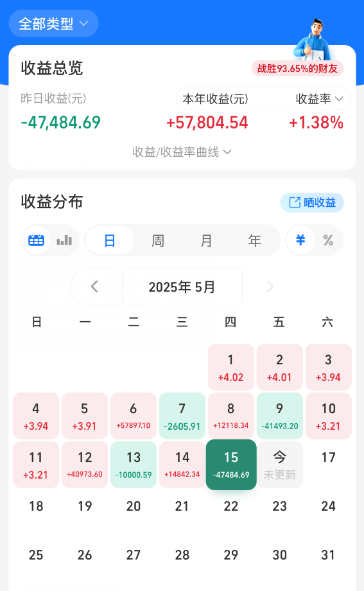Select the yuan amount display icon
Viewport: 364px width, 591px height.
(300, 240)
